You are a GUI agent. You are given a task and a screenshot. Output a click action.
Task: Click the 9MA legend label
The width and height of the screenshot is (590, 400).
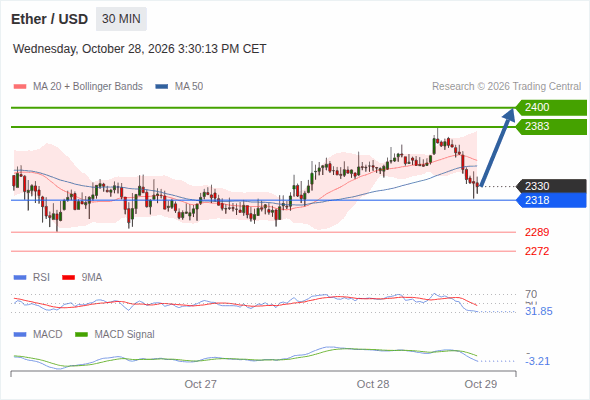[x=92, y=278]
